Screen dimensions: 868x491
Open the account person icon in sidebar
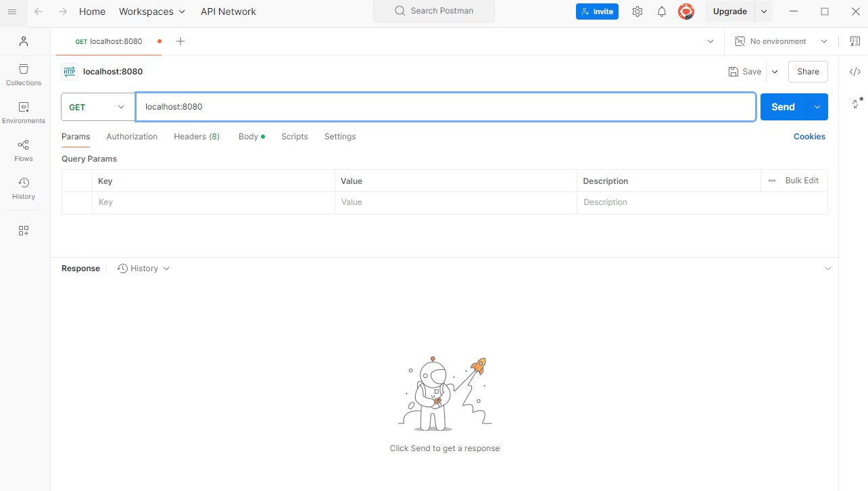(x=24, y=41)
